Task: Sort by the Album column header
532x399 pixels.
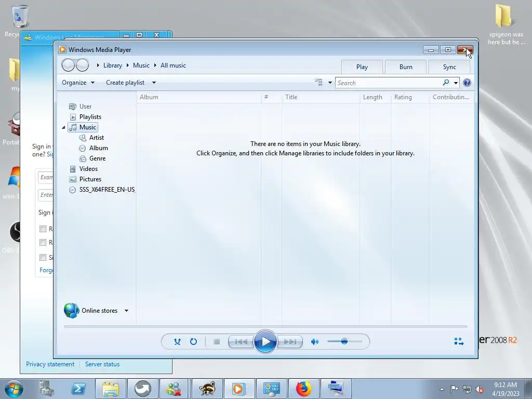Action: [x=199, y=97]
